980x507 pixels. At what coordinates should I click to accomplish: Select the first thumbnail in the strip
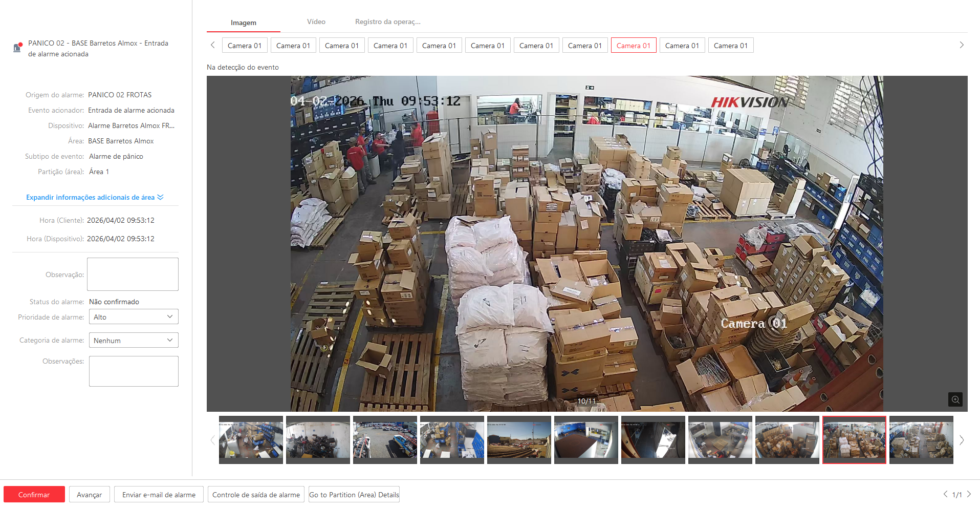251,439
